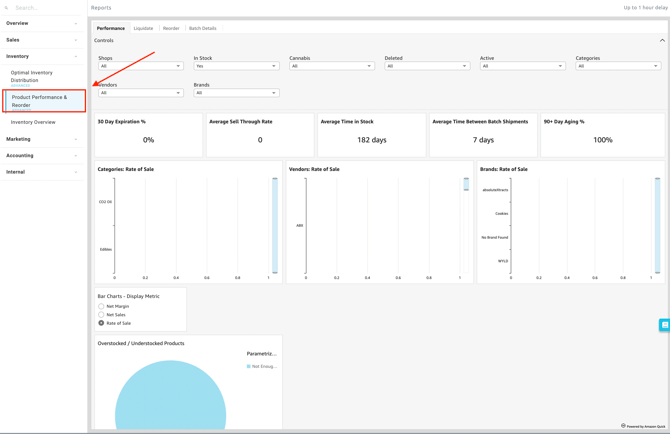
Task: Open the Categories filter dropdown
Action: [x=617, y=66]
